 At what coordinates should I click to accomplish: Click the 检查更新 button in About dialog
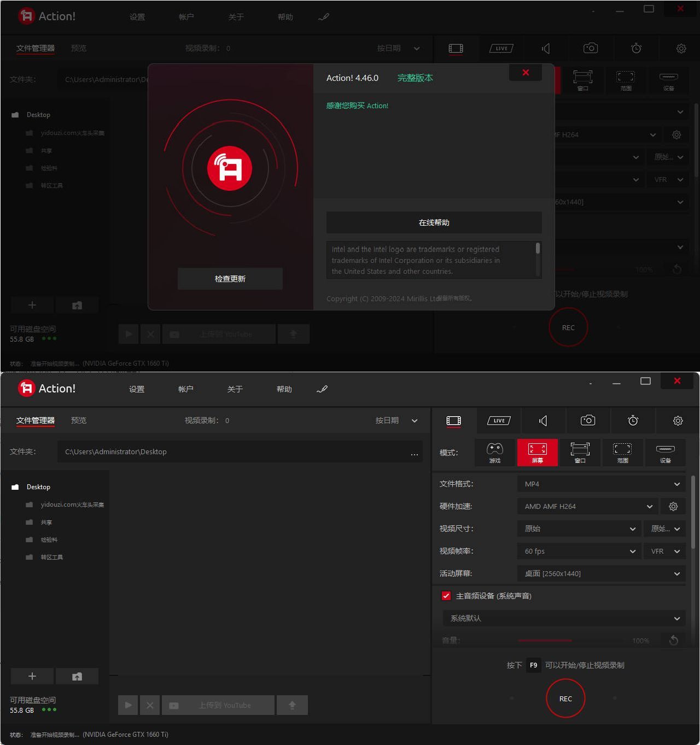(x=230, y=279)
